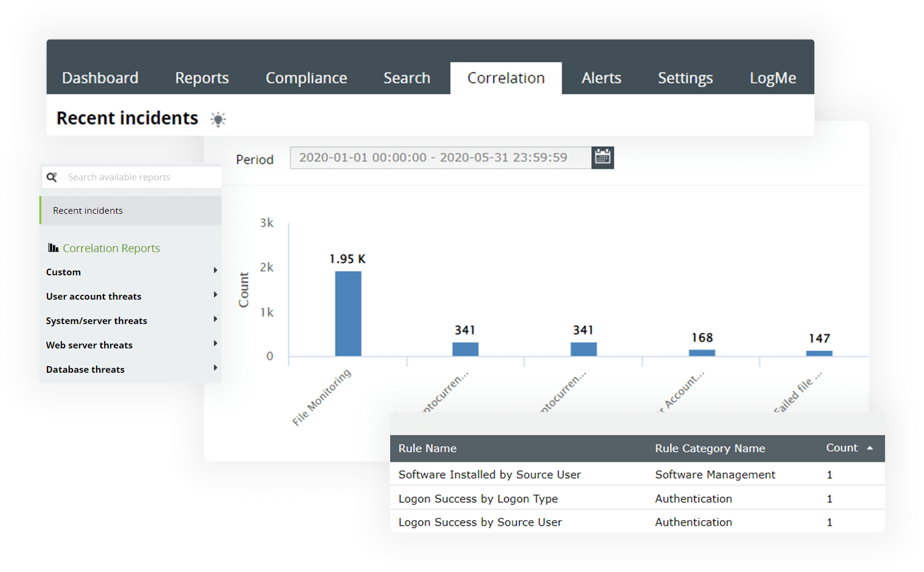Open the Settings tab
Screen dimensions: 924x572
pos(685,78)
